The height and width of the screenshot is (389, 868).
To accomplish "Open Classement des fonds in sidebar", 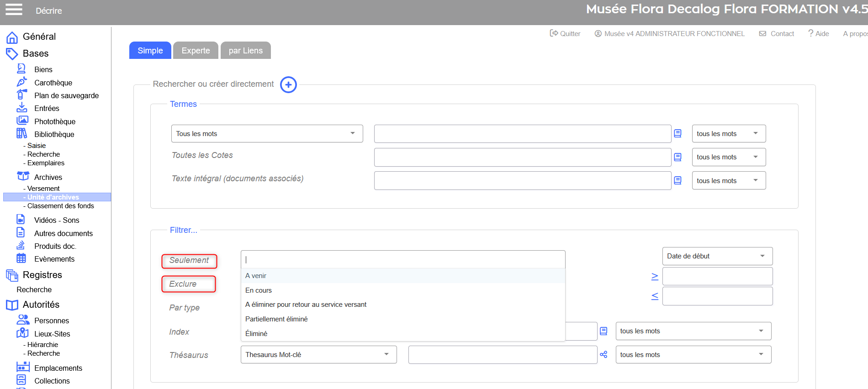I will pyautogui.click(x=60, y=206).
